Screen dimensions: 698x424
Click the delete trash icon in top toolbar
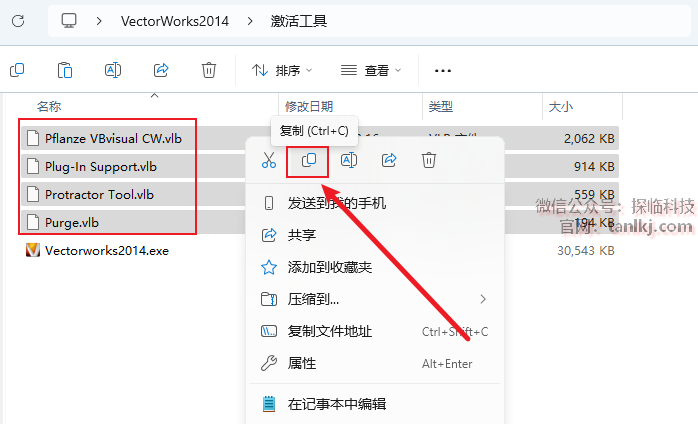209,70
